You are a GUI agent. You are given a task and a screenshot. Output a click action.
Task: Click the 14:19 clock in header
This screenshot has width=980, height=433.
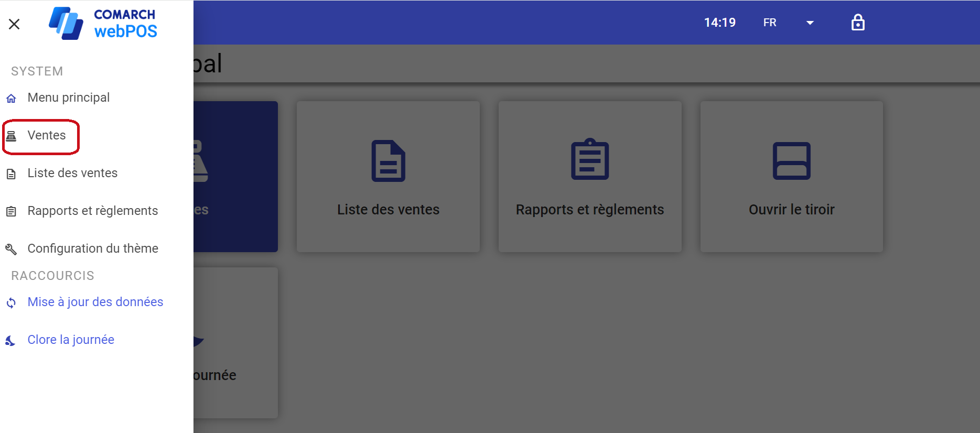pos(719,23)
